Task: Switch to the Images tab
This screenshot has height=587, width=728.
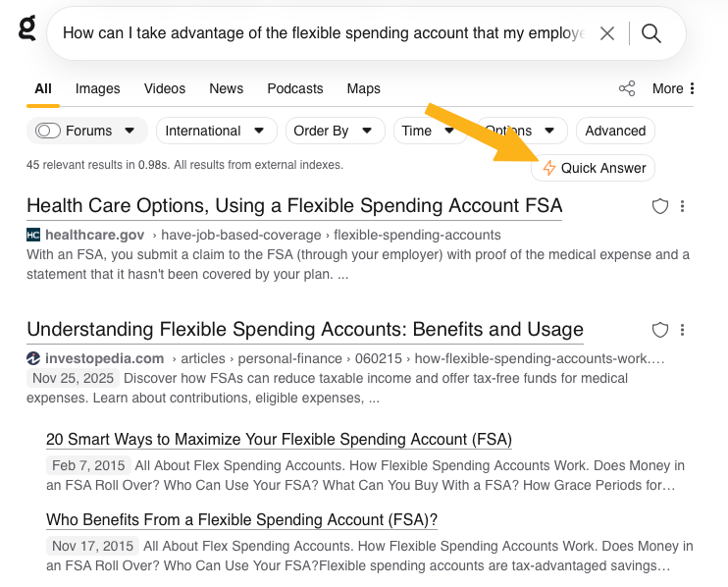Action: click(x=97, y=88)
